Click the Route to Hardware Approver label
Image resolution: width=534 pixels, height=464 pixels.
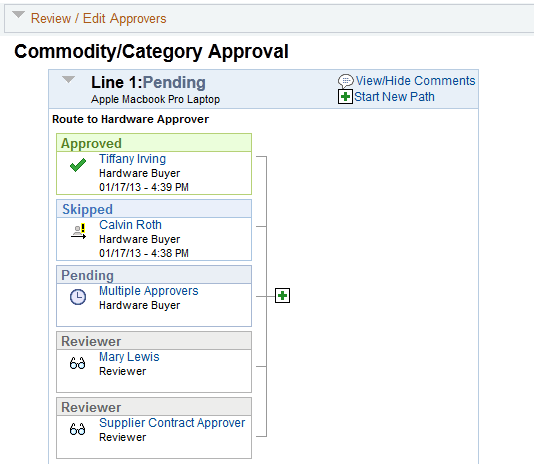130,119
